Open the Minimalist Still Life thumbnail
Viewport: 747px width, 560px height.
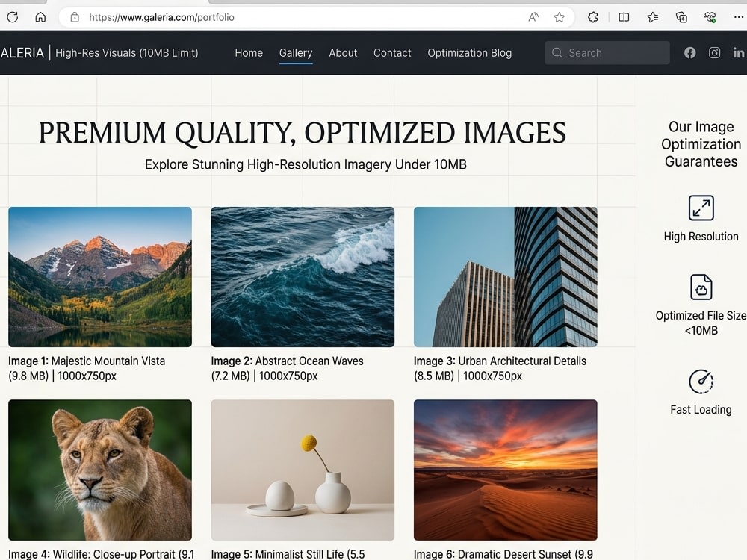(303, 470)
